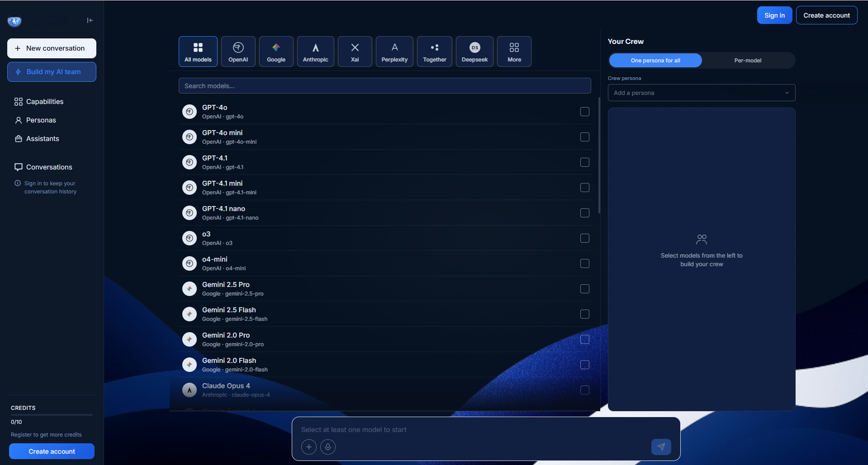
Task: Click the sidebar Create account button
Action: pyautogui.click(x=52, y=451)
